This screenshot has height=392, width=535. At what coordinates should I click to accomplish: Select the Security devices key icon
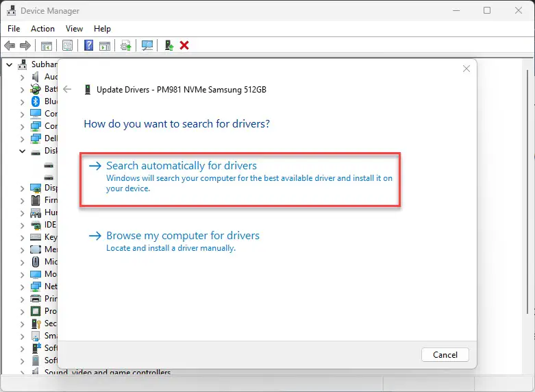click(36, 323)
